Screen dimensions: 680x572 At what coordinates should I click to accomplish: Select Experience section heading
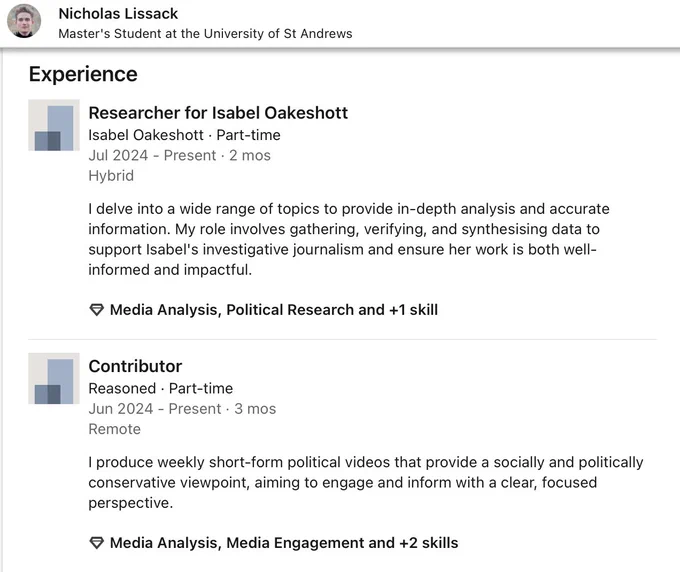pyautogui.click(x=83, y=74)
